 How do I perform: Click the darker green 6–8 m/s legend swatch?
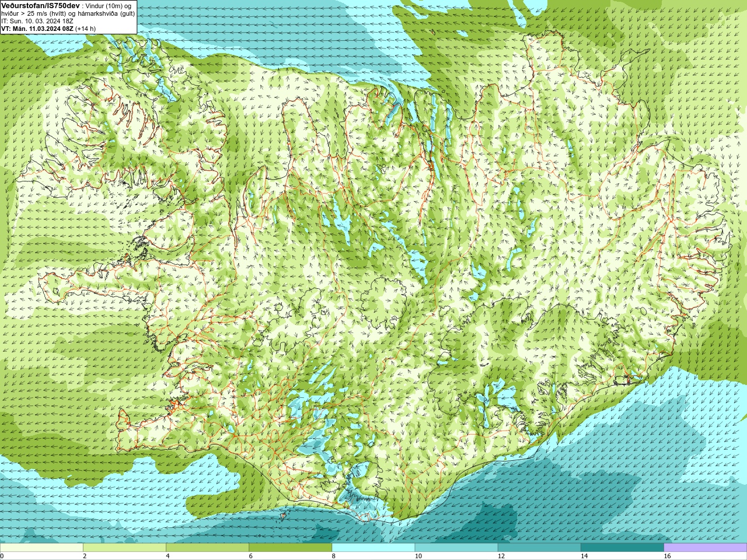[x=291, y=547]
